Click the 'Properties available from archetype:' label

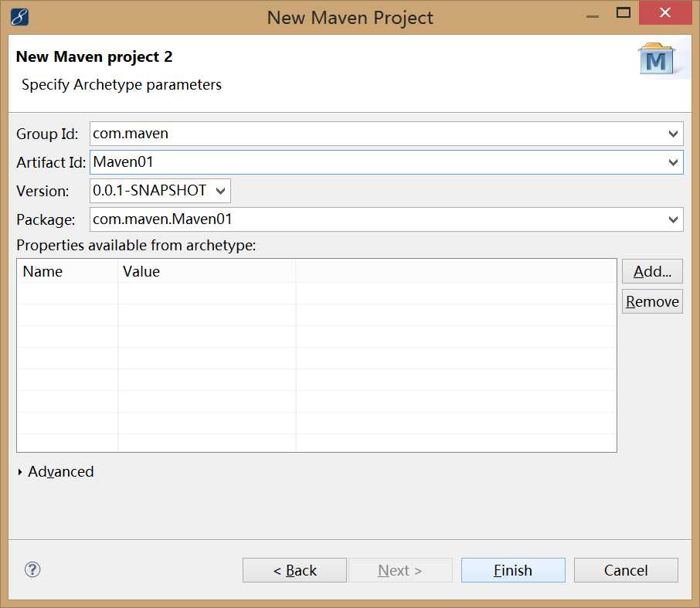[136, 245]
